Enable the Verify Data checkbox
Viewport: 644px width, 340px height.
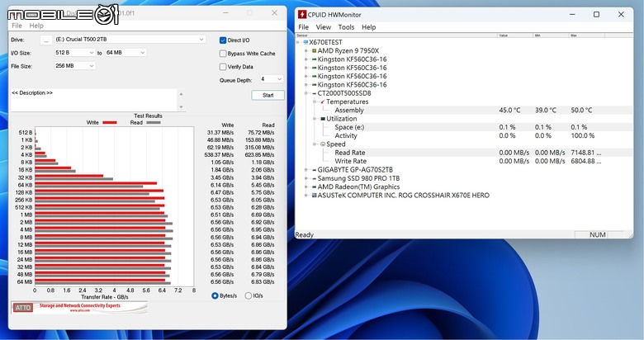pos(223,67)
